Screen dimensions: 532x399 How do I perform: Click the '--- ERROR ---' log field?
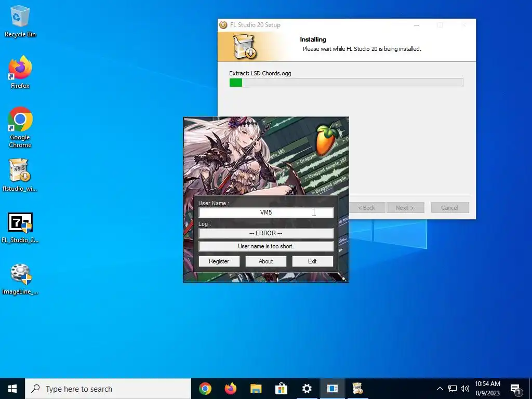[266, 233]
